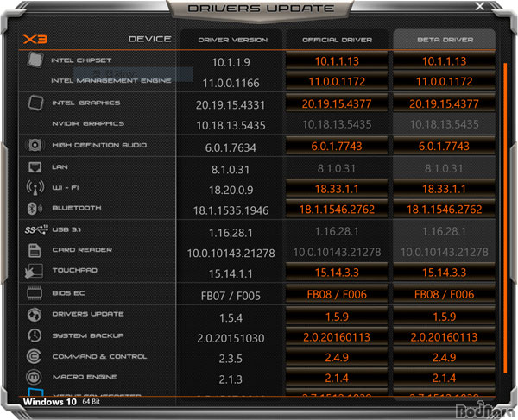Image resolution: width=518 pixels, height=420 pixels.
Task: Click installed LAN version 8.1.0.31
Action: (231, 170)
